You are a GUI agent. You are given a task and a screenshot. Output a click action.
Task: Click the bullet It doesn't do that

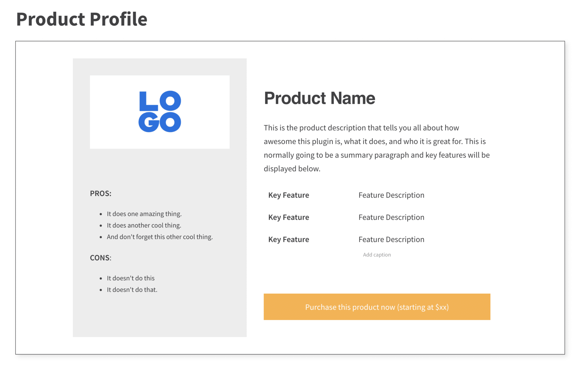point(132,290)
